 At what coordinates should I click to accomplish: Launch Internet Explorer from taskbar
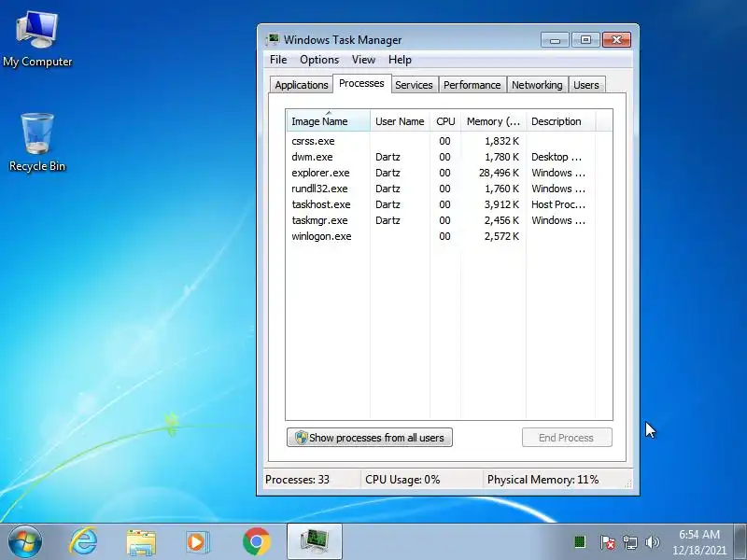(x=83, y=541)
